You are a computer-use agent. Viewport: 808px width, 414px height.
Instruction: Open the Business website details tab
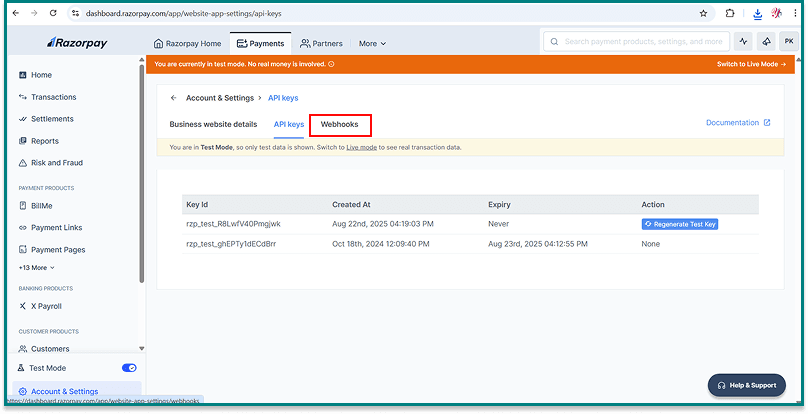point(213,124)
